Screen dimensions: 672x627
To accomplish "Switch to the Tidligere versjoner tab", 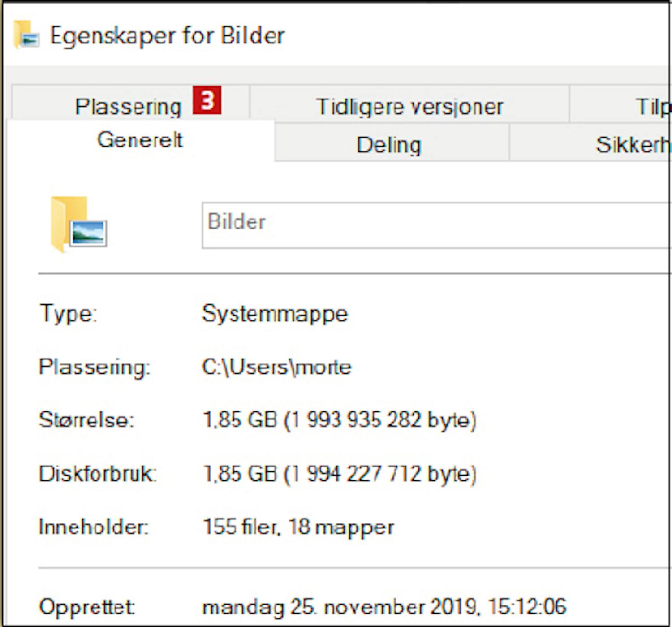I will (409, 107).
